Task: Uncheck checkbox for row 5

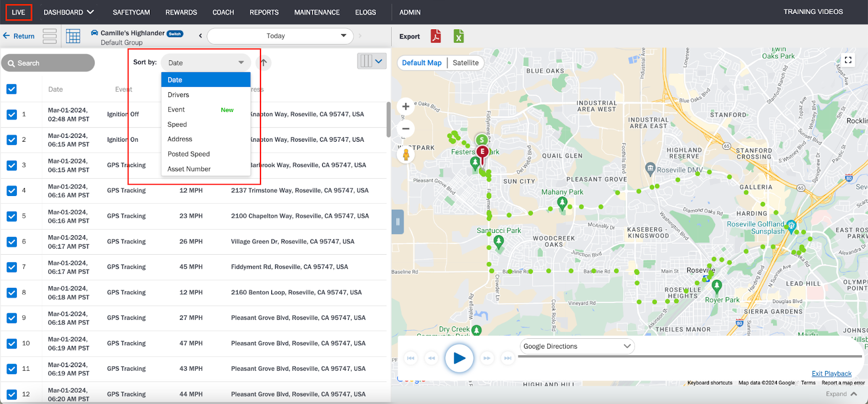Action: tap(11, 216)
